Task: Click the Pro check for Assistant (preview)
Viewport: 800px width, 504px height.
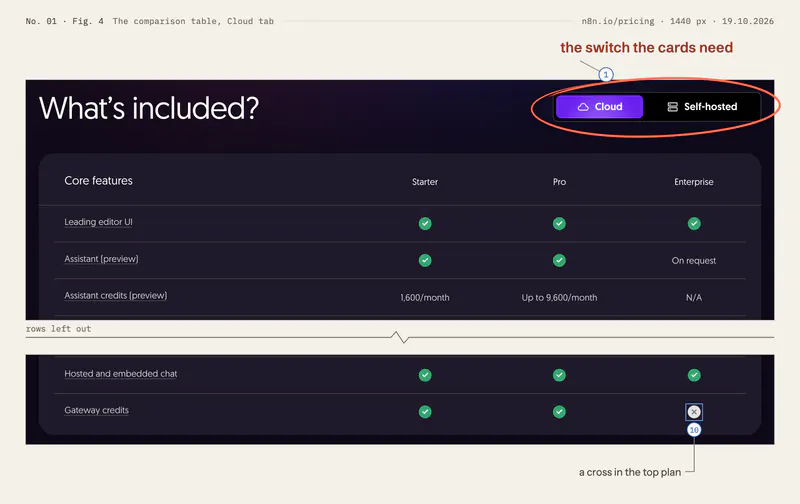Action: (x=559, y=260)
